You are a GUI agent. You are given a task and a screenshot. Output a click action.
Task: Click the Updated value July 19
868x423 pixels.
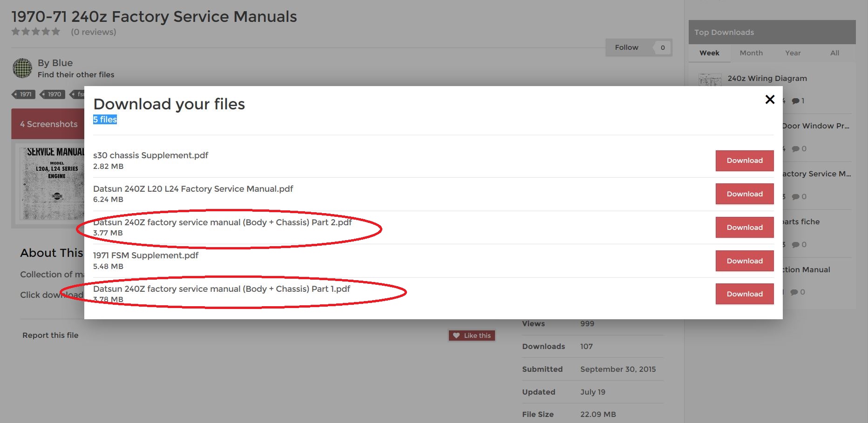click(x=593, y=392)
